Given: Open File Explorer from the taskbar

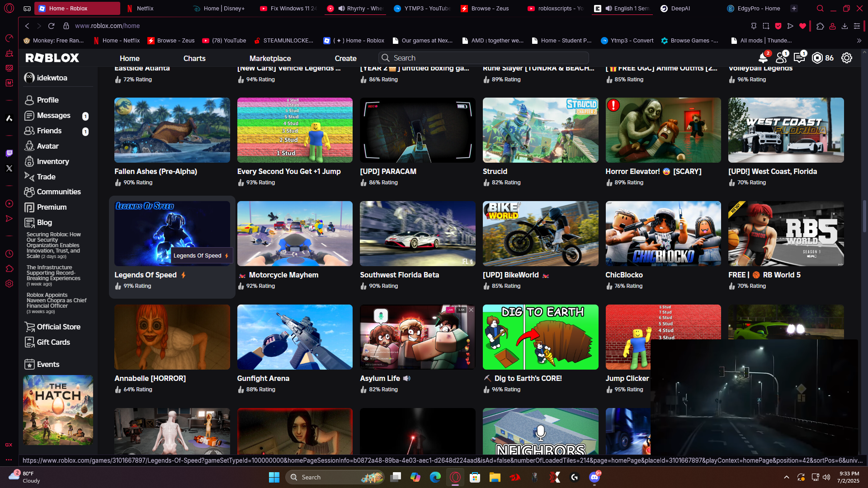Looking at the screenshot, I should click(495, 477).
